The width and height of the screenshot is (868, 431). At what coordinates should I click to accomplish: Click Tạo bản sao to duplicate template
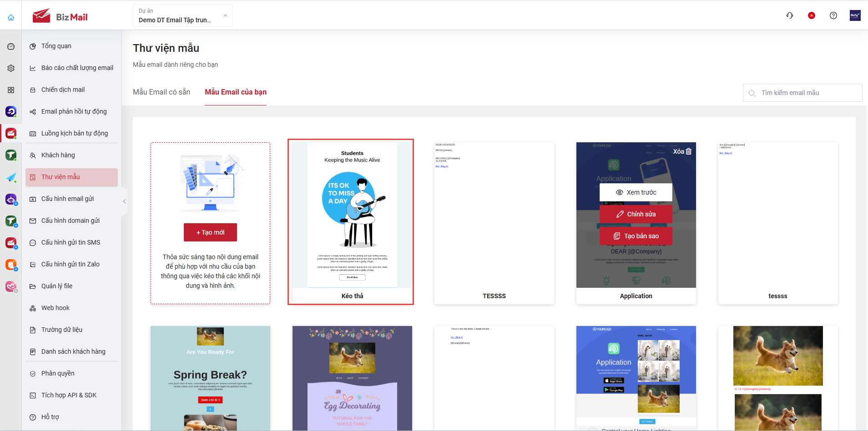pos(636,236)
